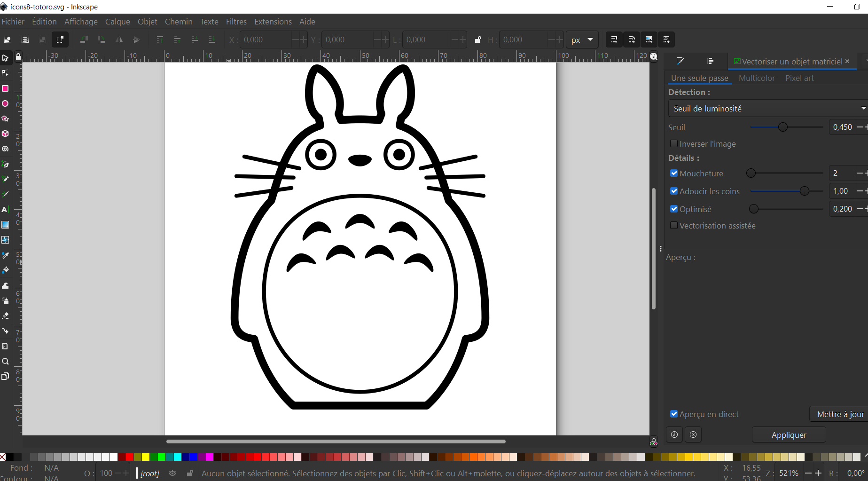
Task: Select the Node editing tool
Action: coord(5,73)
